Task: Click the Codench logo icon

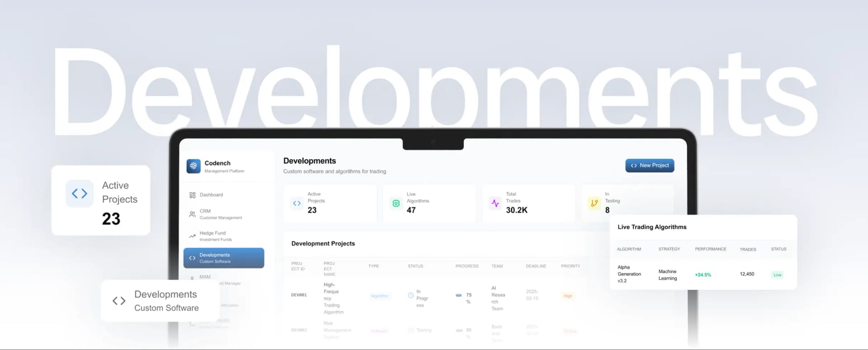Action: [x=193, y=166]
